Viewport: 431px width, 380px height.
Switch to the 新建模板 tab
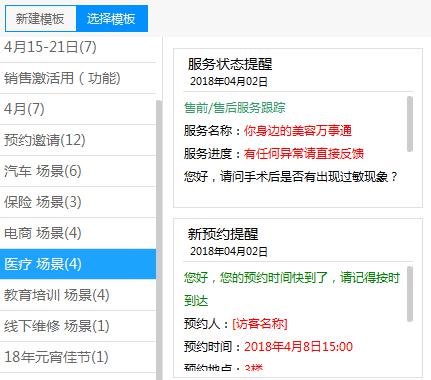click(x=41, y=19)
